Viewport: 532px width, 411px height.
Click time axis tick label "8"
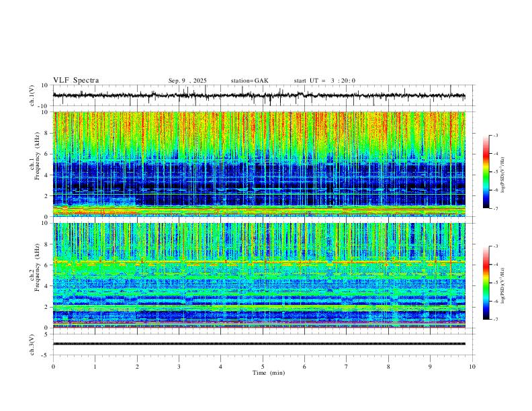pos(388,367)
